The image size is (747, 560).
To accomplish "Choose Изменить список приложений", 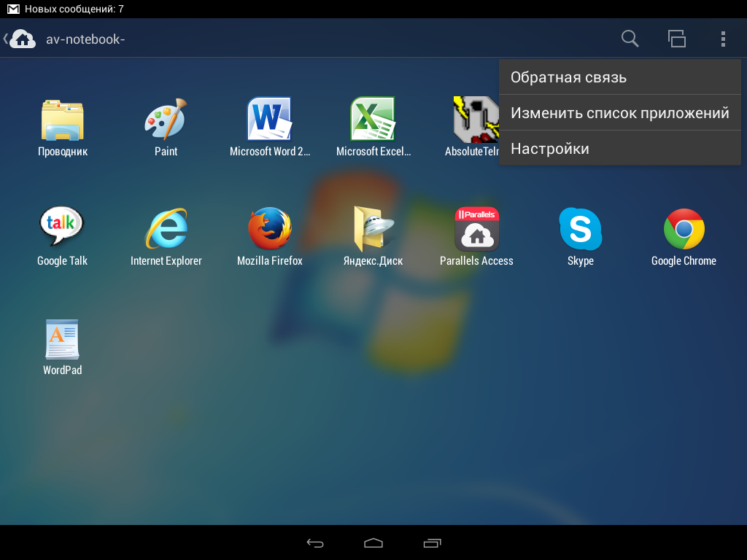I will [620, 113].
